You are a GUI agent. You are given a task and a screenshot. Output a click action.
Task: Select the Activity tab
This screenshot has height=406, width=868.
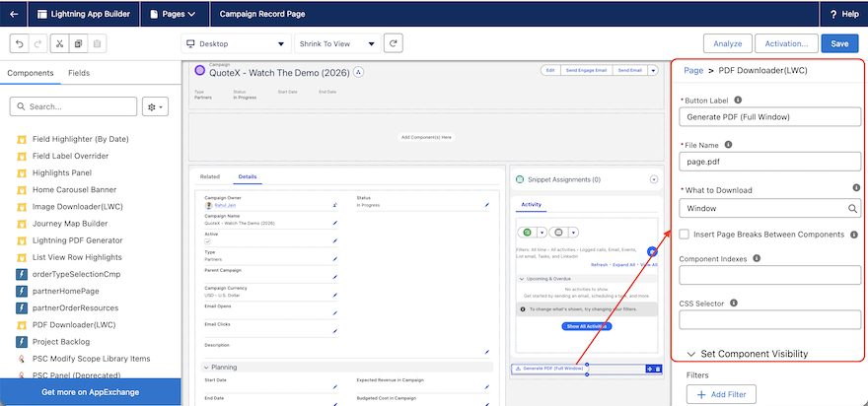531,204
